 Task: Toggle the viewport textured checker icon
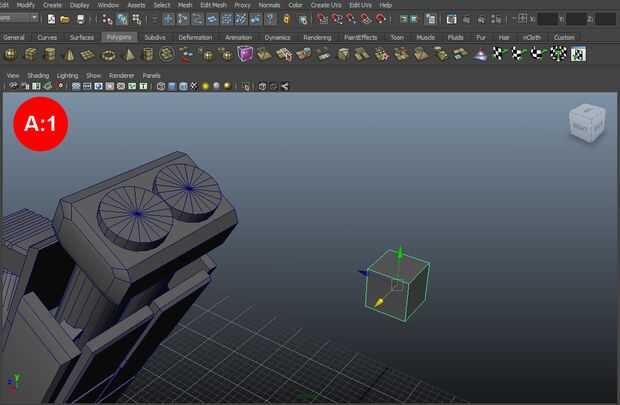pos(194,86)
